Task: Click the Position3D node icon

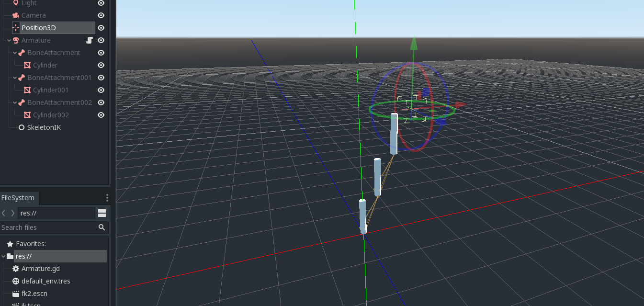Action: tap(16, 27)
